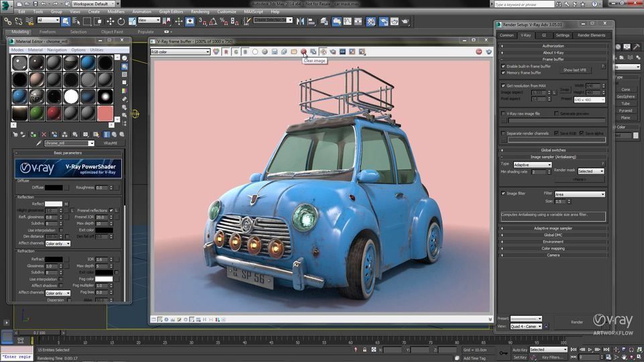Click the teapot Render icon in main toolbar
Screen dimensions: 644x362
click(404, 21)
